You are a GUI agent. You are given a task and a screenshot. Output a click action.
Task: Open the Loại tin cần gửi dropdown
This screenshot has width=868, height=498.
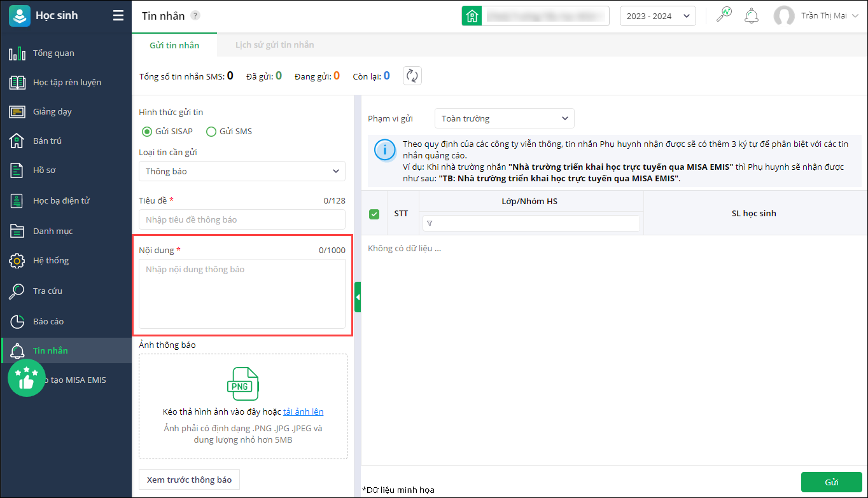[242, 171]
